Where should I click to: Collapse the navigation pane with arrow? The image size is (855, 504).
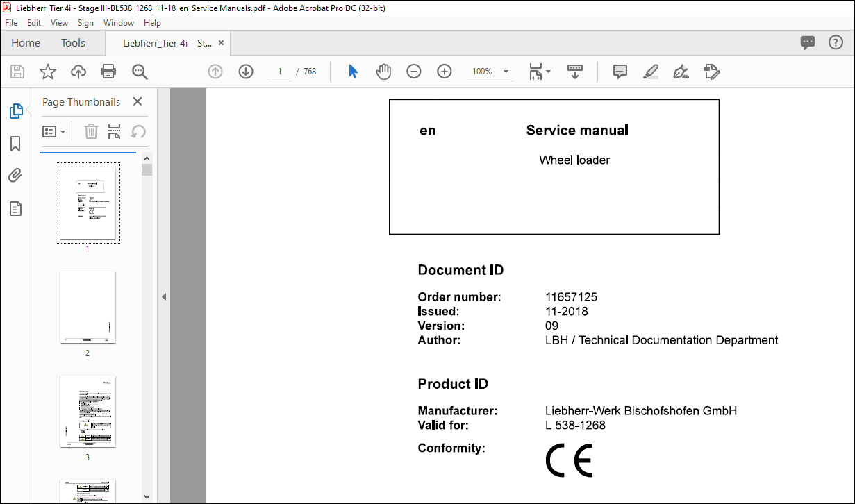pos(164,296)
